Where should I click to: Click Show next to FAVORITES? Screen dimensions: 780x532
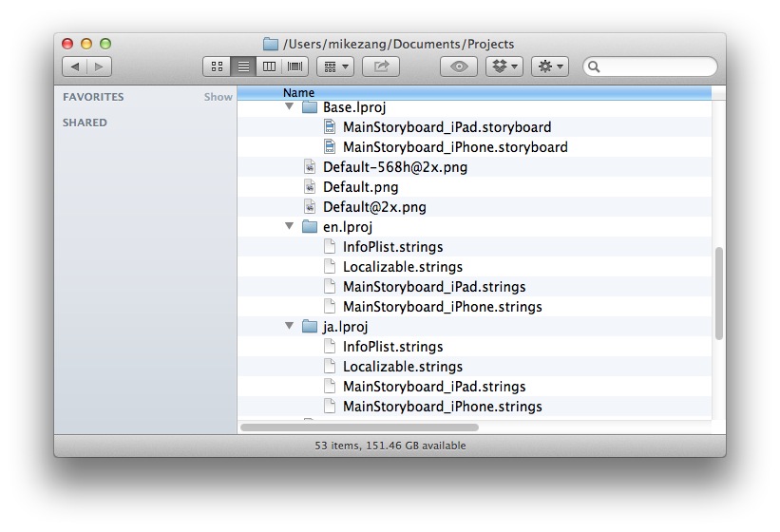pos(218,97)
